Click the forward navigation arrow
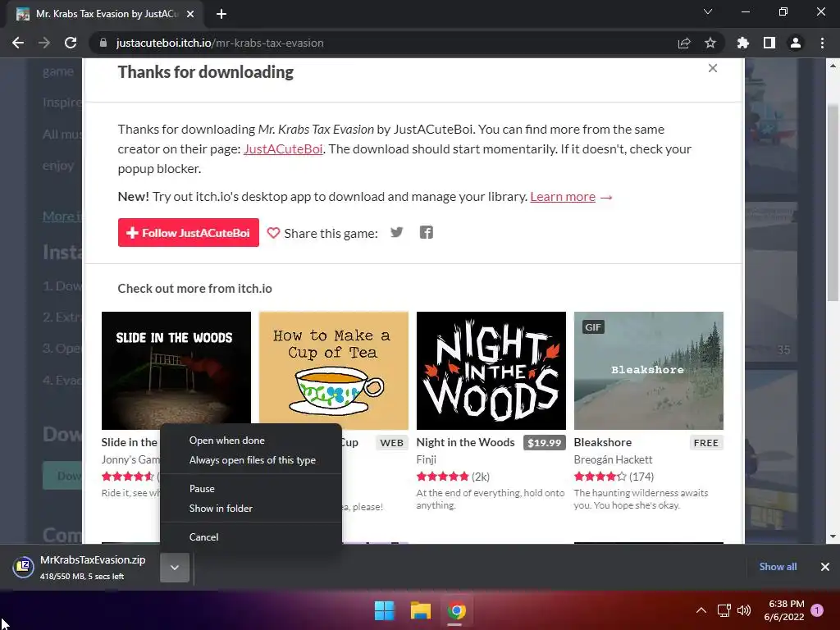This screenshot has width=840, height=630. [x=44, y=43]
